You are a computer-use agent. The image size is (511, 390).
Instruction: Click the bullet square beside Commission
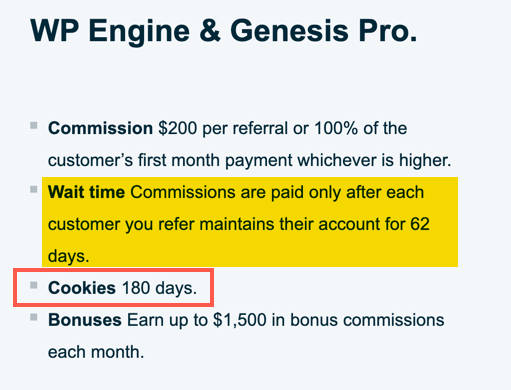click(x=34, y=126)
